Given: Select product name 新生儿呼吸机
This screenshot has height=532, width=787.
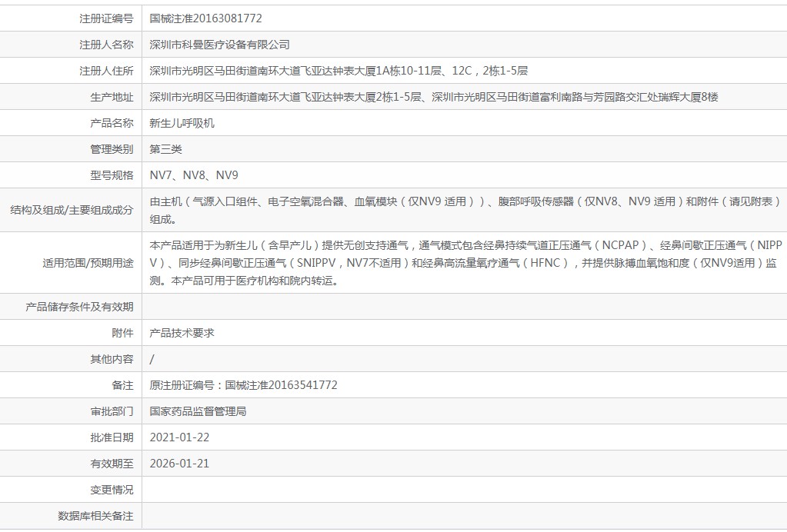Looking at the screenshot, I should pos(182,123).
